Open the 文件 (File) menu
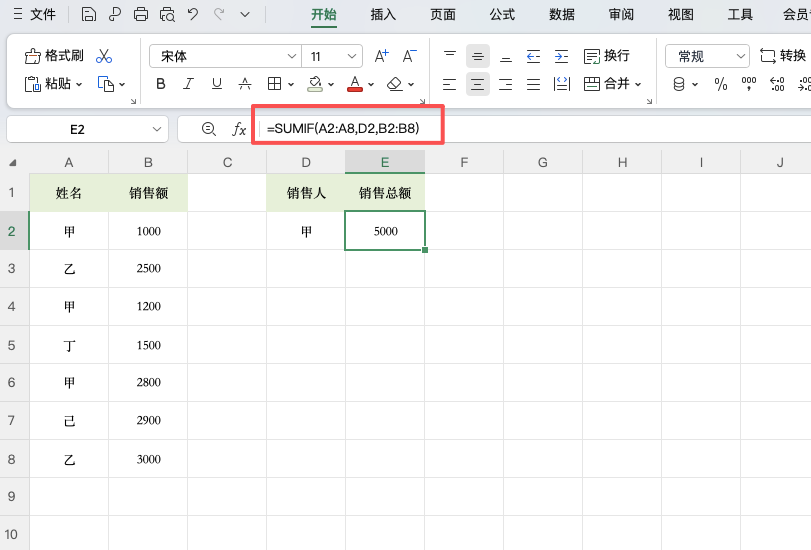 click(x=34, y=14)
